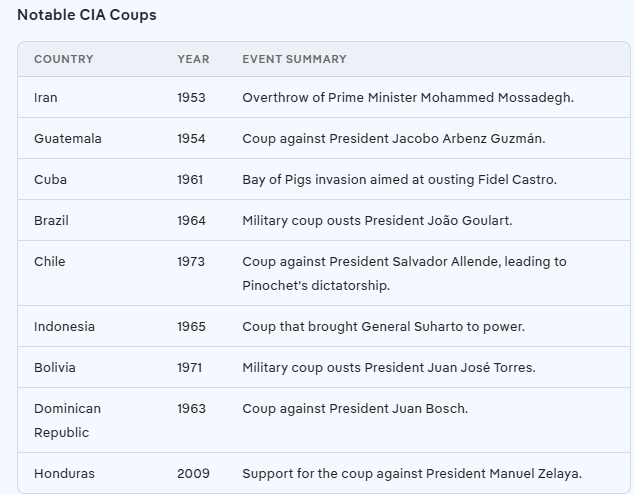Click the year 1953 cell
The image size is (634, 494).
(x=191, y=98)
